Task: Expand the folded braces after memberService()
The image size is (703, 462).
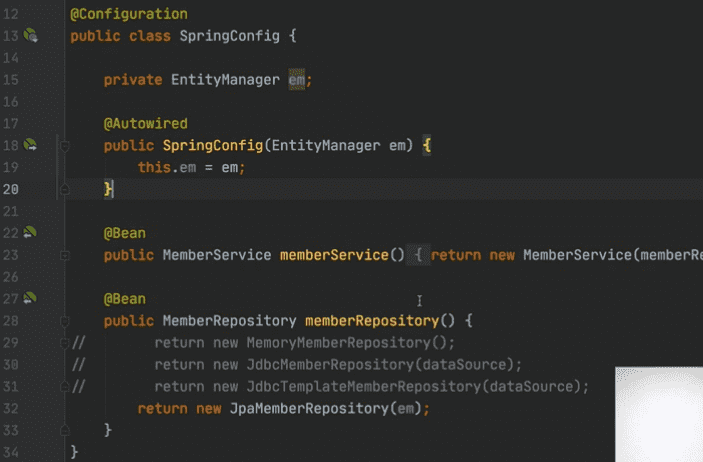Action: 418,255
